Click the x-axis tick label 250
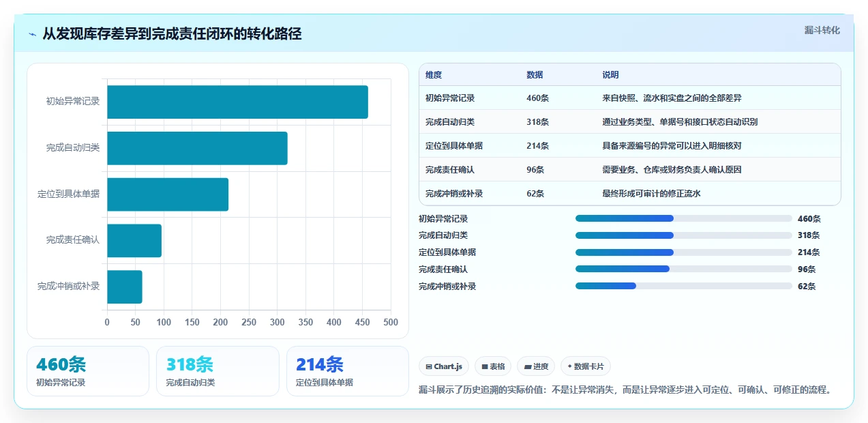 (249, 322)
